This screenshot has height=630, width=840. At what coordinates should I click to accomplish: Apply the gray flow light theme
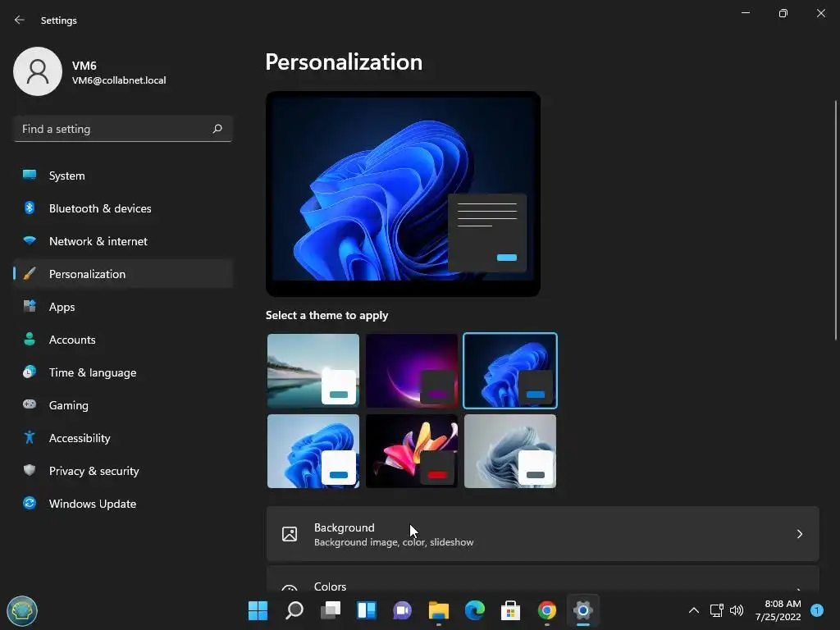pyautogui.click(x=510, y=451)
